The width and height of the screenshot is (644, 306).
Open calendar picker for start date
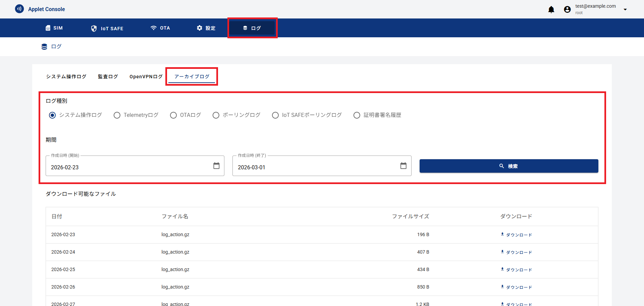tap(216, 166)
